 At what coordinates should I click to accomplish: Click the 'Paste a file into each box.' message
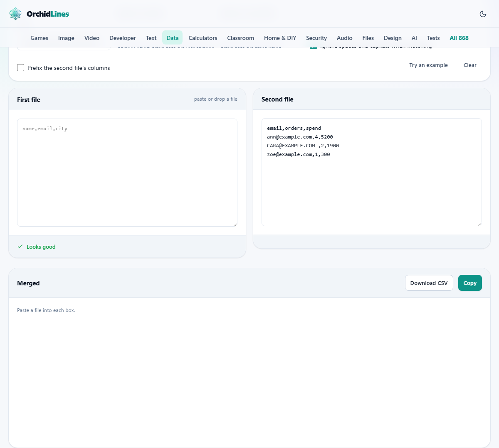(46, 310)
